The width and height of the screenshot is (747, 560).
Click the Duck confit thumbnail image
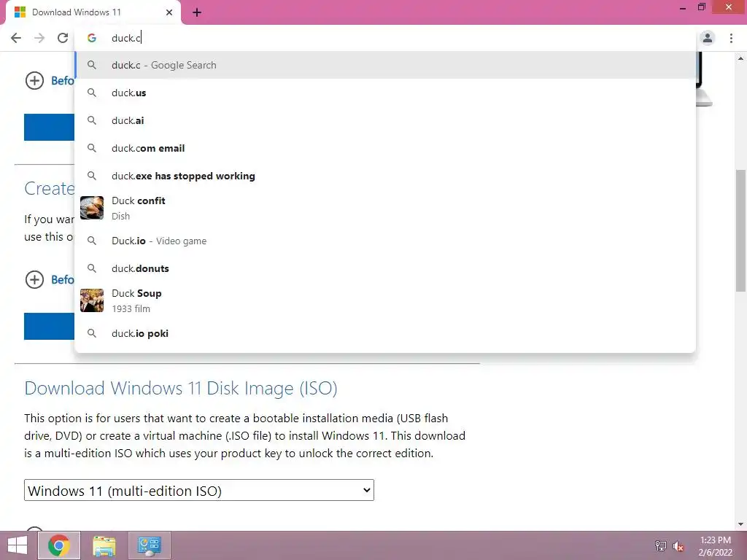[x=91, y=208]
